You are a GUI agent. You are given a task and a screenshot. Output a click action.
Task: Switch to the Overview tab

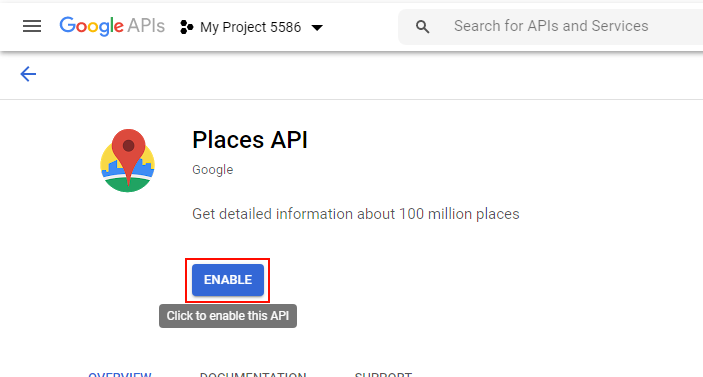(120, 374)
